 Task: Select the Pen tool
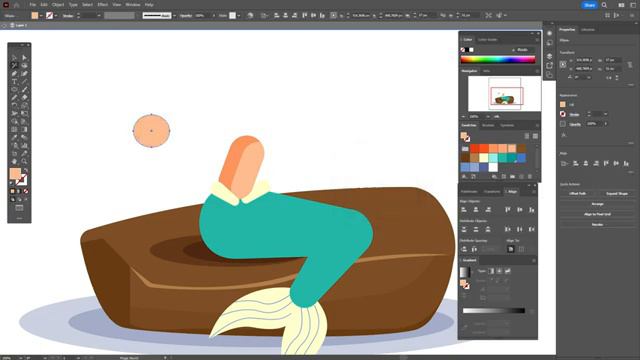point(14,73)
